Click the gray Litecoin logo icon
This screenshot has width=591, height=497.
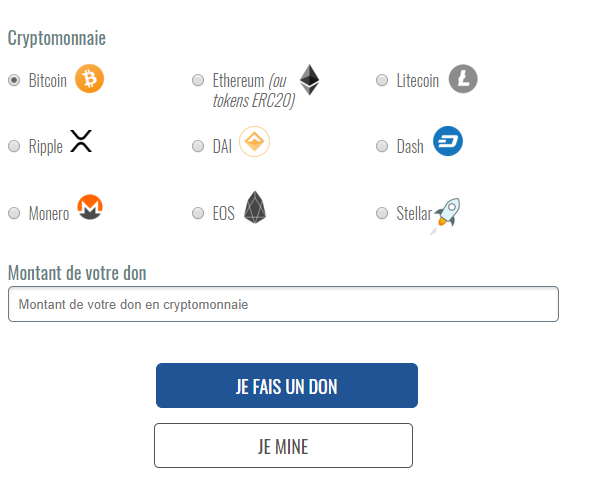[463, 79]
